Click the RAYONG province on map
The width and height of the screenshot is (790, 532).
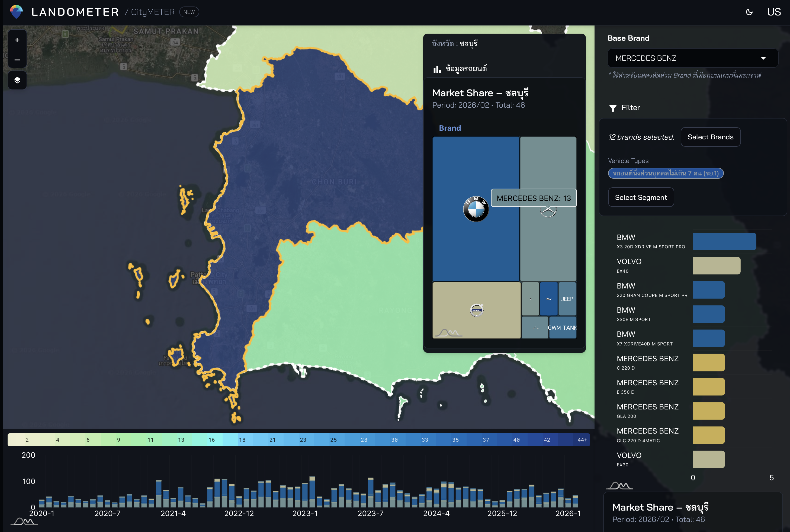395,310
